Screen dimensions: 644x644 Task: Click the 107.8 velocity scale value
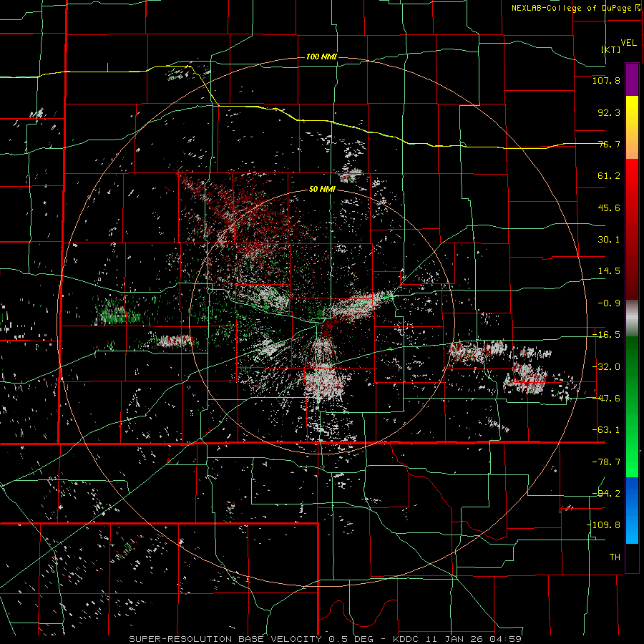[x=606, y=80]
